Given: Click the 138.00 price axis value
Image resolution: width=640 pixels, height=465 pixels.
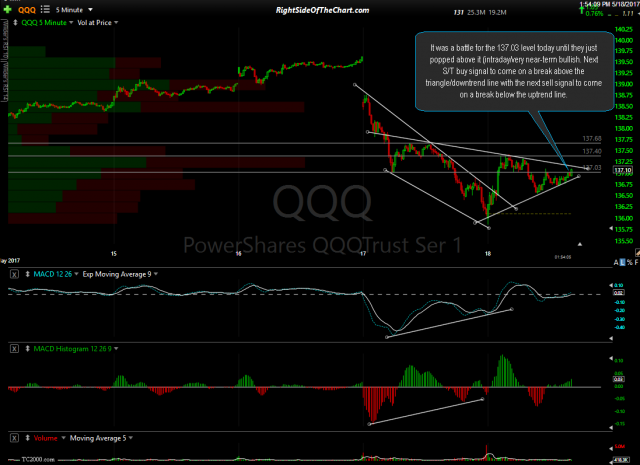Looking at the screenshot, I should coord(624,128).
